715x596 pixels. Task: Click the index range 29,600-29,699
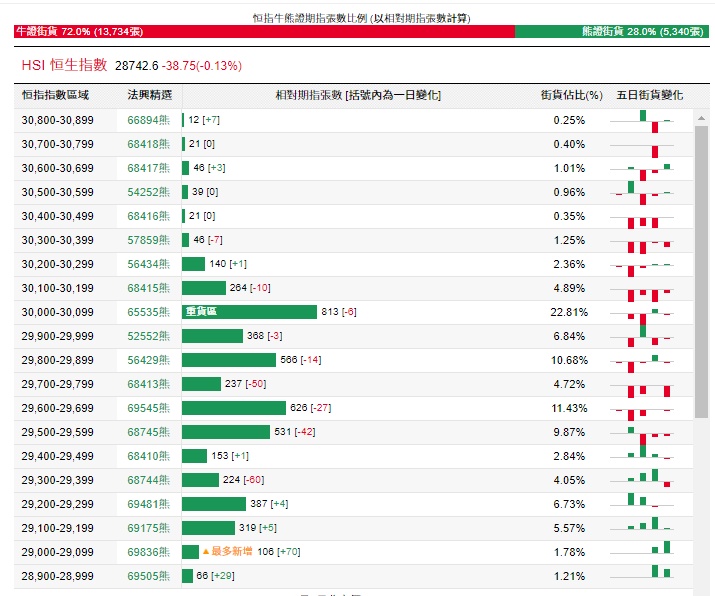coord(57,408)
